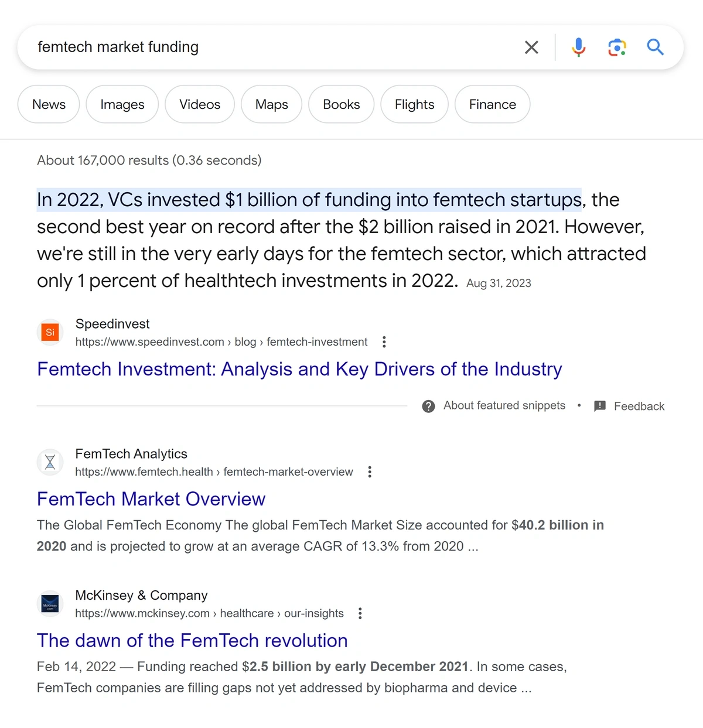The image size is (703, 728).
Task: Select the Aug 31, 2023 snippet date
Action: pyautogui.click(x=499, y=283)
